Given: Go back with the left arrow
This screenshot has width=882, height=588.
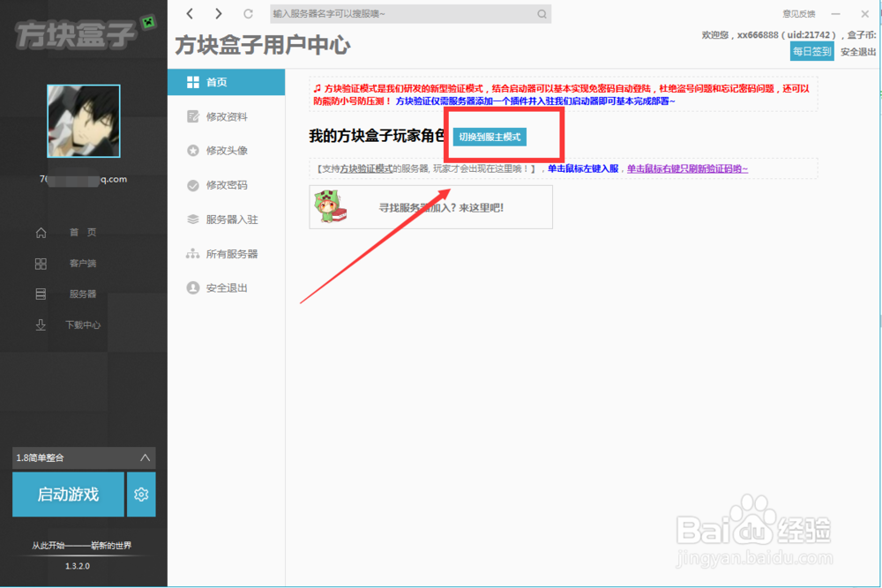Looking at the screenshot, I should (x=191, y=13).
